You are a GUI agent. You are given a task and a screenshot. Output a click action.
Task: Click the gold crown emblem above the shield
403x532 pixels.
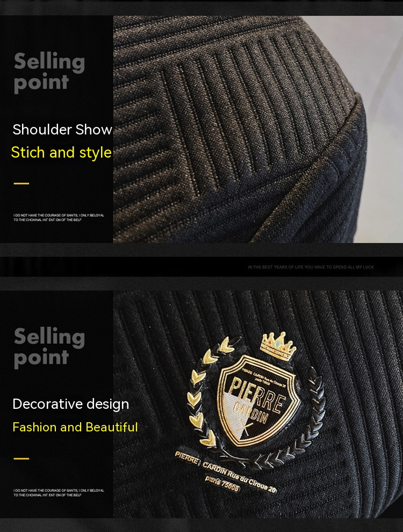tap(278, 346)
